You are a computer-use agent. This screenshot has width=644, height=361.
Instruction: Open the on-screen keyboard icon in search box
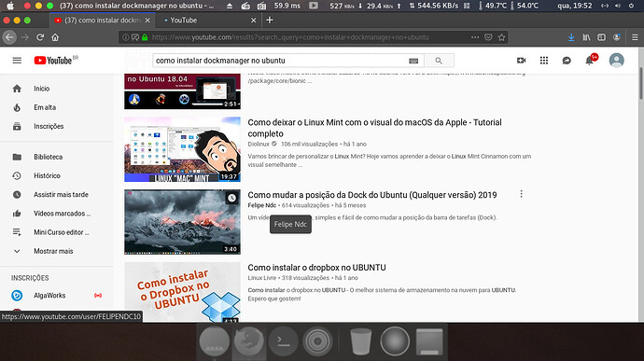click(413, 61)
